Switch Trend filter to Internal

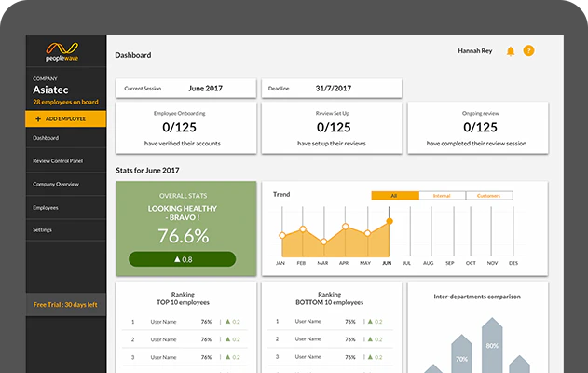coord(442,196)
